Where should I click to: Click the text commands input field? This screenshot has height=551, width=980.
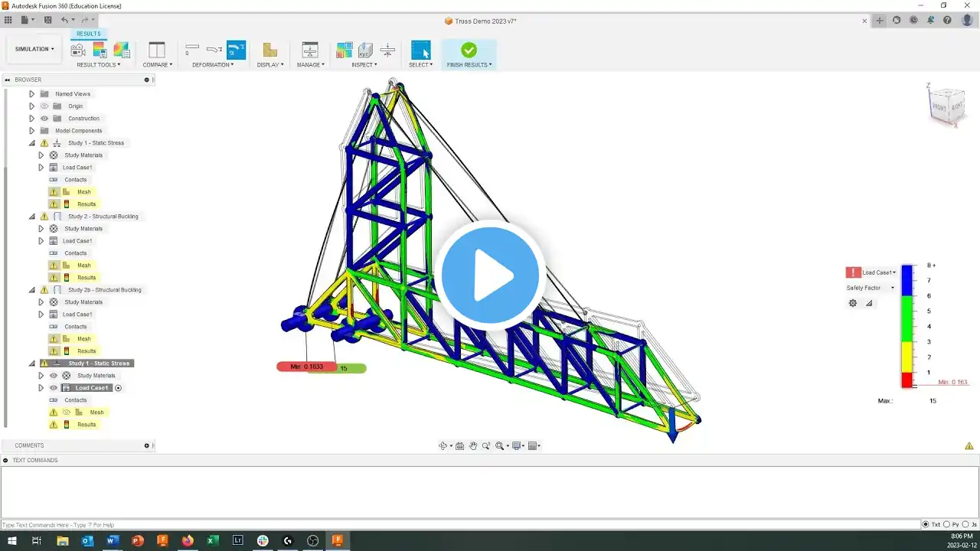(459, 524)
